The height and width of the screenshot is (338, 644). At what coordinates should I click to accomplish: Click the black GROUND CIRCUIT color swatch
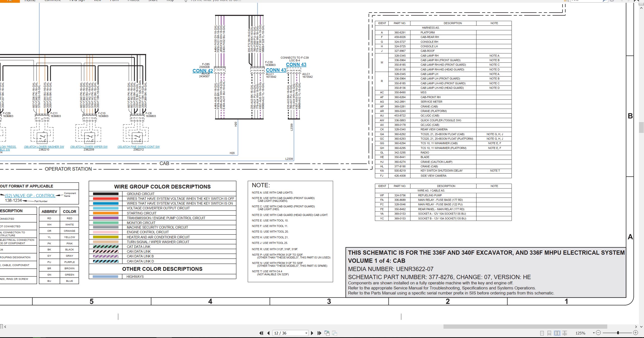click(106, 194)
